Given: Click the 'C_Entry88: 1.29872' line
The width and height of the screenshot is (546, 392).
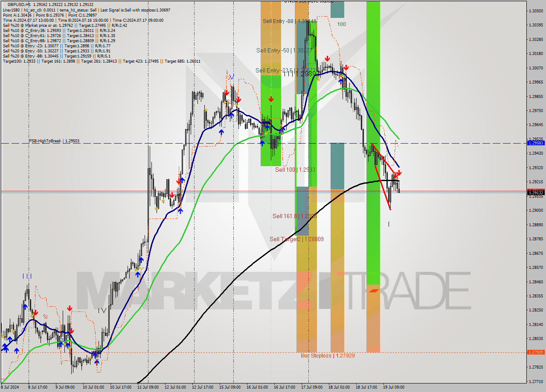Looking at the screenshot, I should [59, 40].
